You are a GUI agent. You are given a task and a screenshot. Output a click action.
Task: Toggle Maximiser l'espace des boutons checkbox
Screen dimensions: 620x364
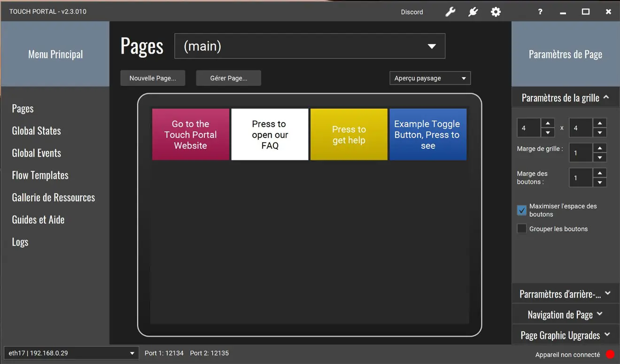click(522, 210)
